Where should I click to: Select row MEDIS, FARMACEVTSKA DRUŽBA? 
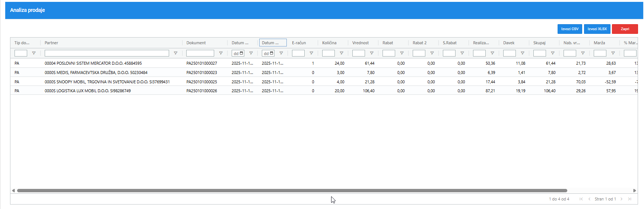324,73
